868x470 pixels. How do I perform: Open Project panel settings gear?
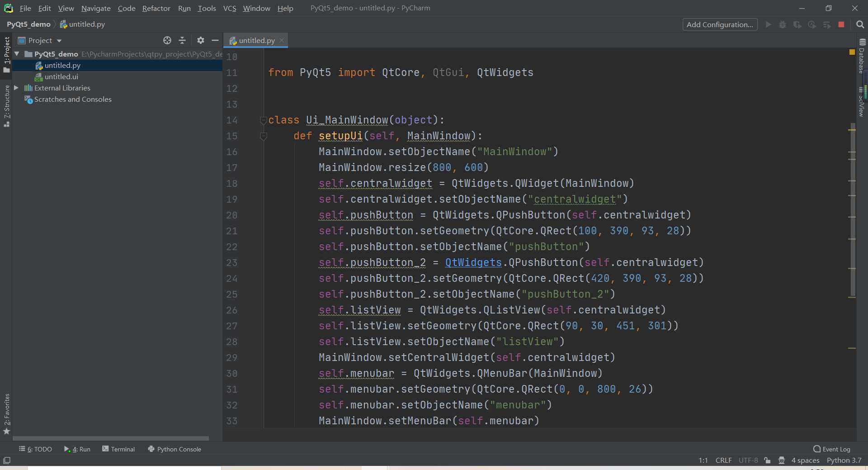coord(201,40)
